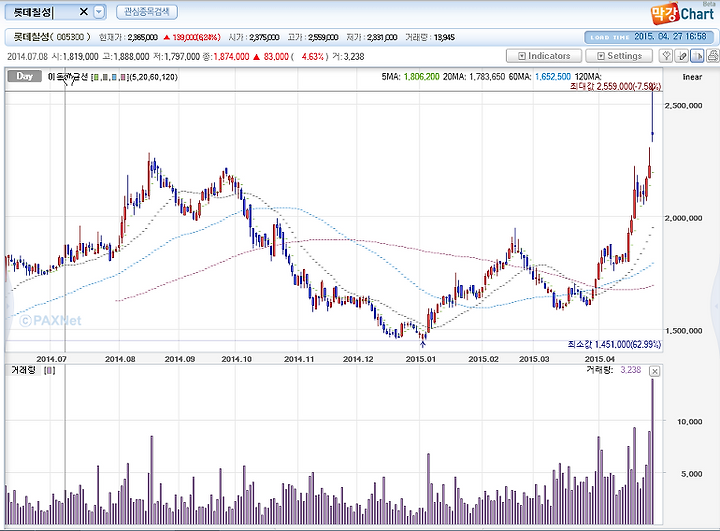Close the volume panel with X
720x531 pixels.
(655, 371)
